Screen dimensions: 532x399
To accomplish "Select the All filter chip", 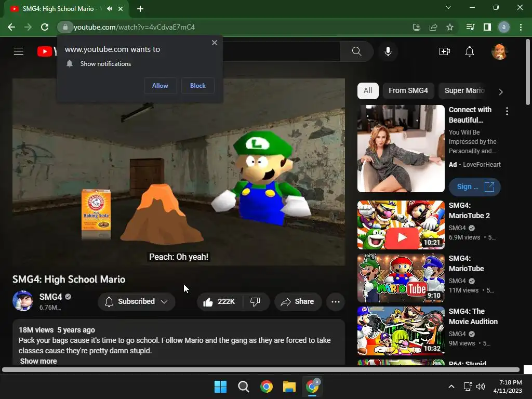I will (368, 90).
